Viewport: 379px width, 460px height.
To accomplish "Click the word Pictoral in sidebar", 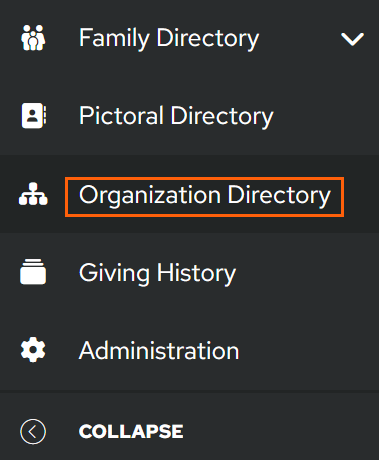I will (121, 115).
